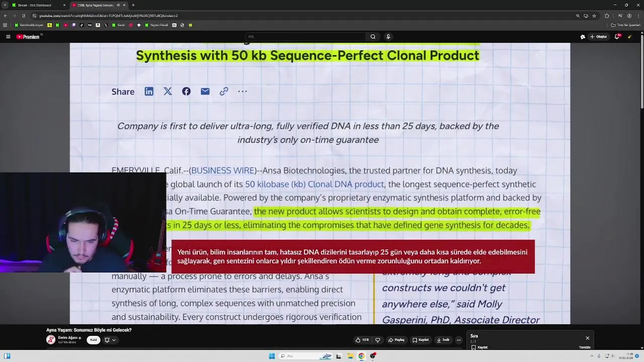
Task: Open more share options ellipsis
Action: tap(243, 91)
